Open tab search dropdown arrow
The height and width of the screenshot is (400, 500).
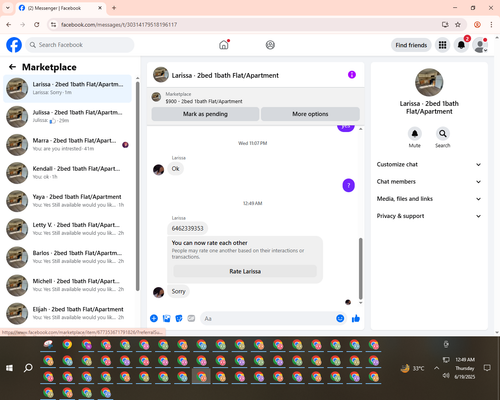tap(8, 8)
